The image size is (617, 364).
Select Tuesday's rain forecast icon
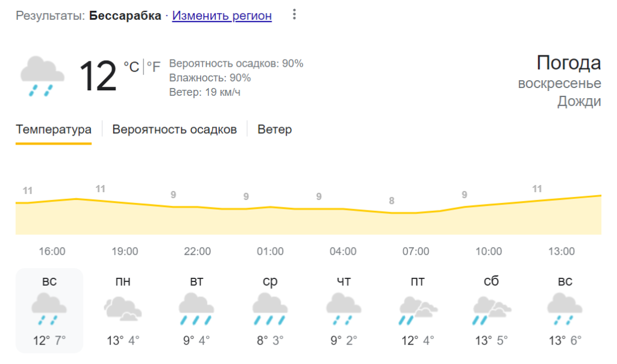[196, 309]
